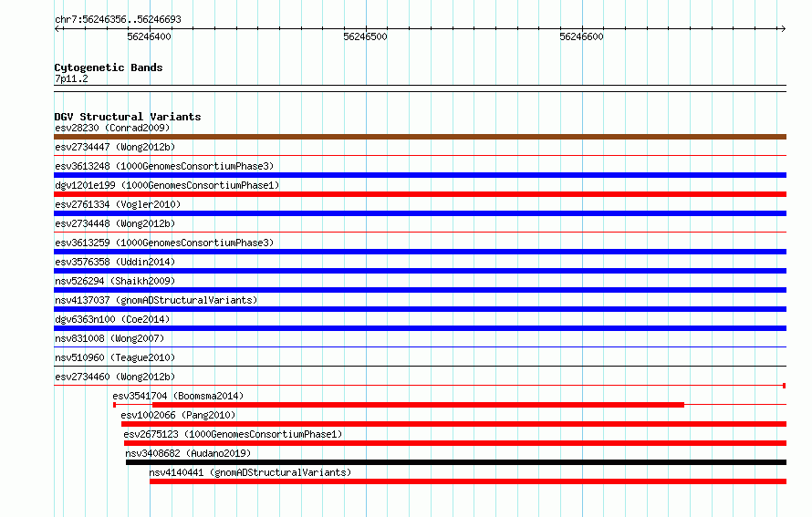Open nsv3408682 (Audano2019) label

(188, 453)
